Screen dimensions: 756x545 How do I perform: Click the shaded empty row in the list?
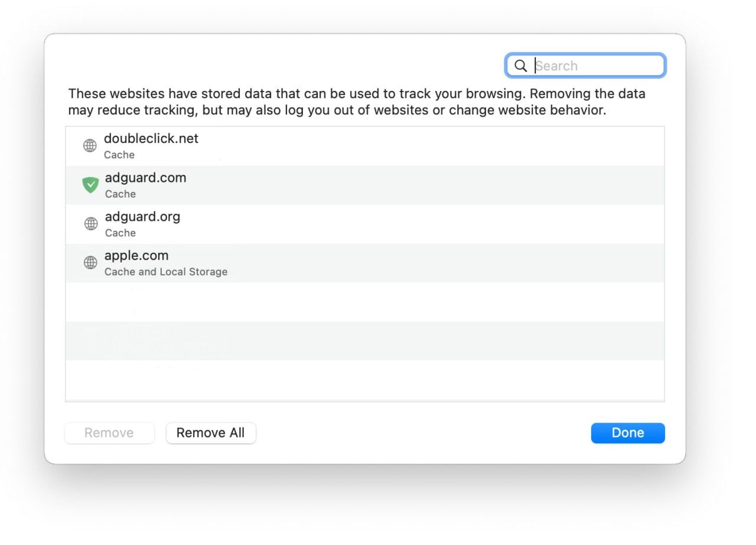coord(364,341)
